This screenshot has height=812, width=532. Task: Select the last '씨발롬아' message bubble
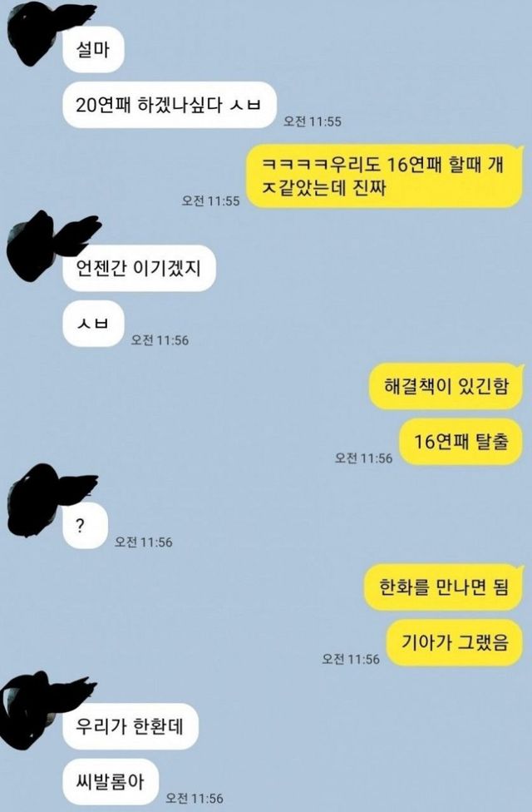tap(110, 781)
